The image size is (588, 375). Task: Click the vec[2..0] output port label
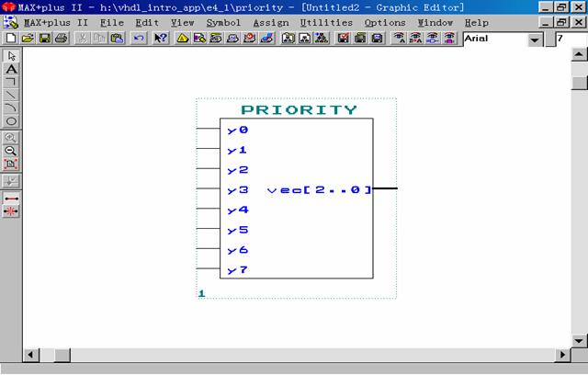(x=319, y=189)
